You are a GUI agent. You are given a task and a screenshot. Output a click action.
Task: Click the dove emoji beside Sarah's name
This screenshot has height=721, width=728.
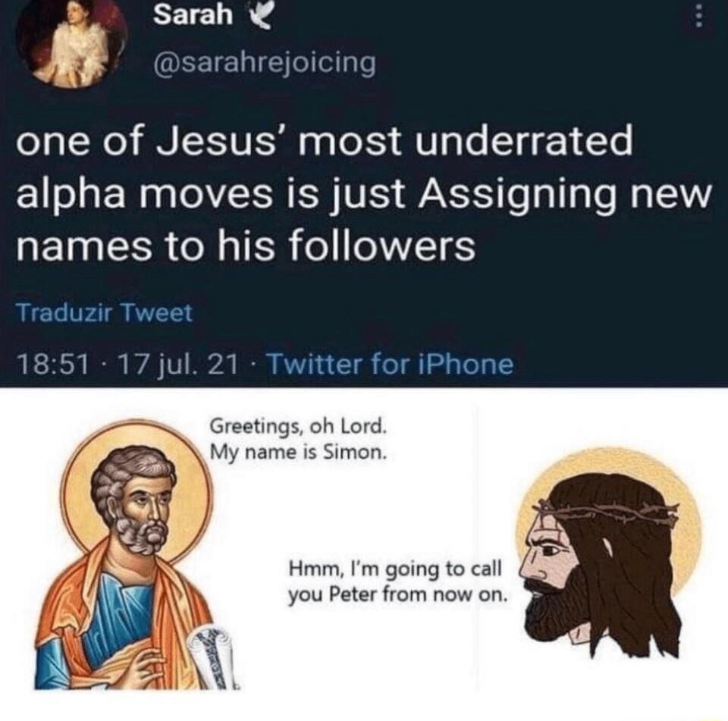pyautogui.click(x=262, y=17)
